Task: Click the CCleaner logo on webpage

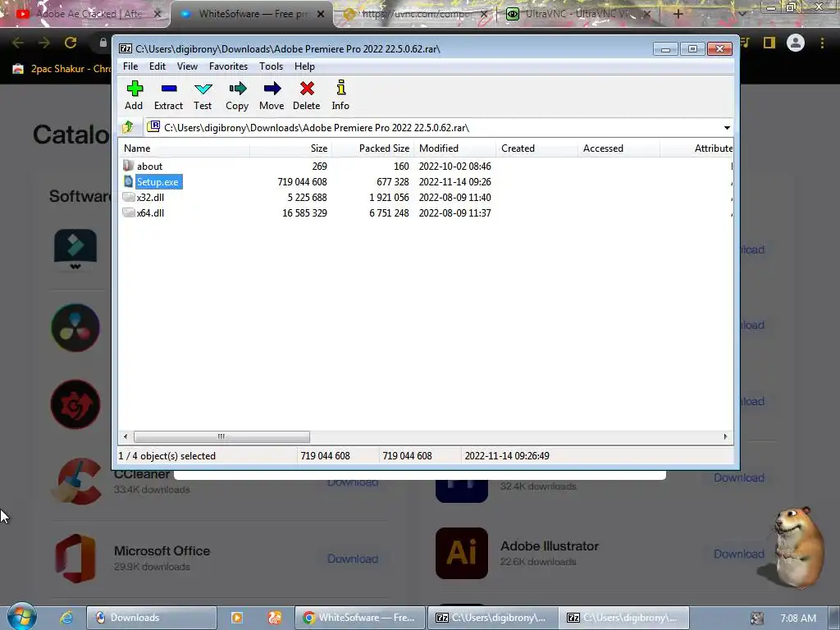Action: coord(76,481)
